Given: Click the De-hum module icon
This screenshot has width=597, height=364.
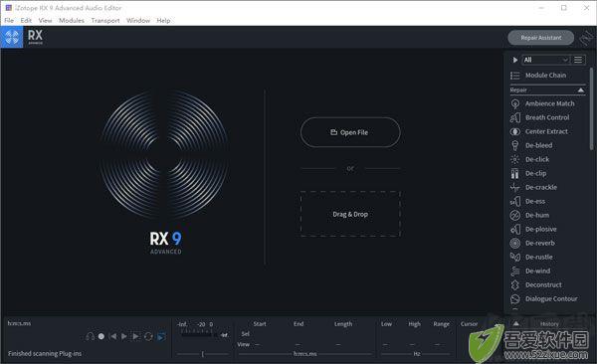Looking at the screenshot, I should click(514, 215).
